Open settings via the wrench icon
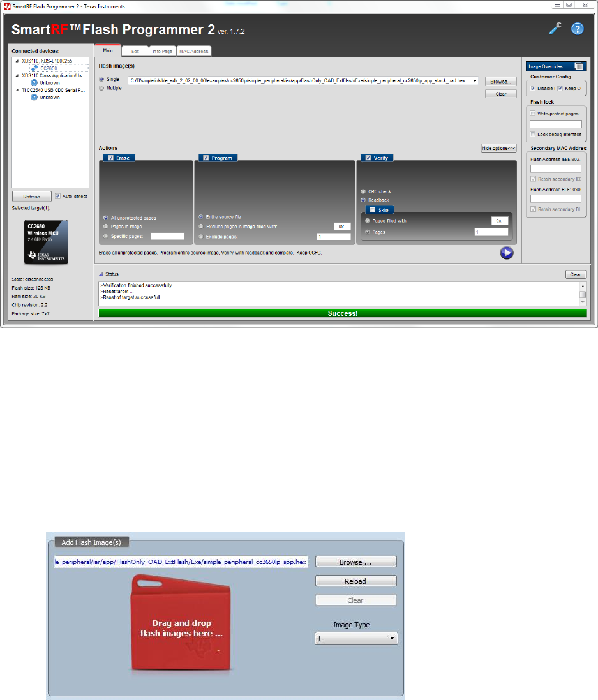Viewport: 598px width, 700px height. (555, 29)
